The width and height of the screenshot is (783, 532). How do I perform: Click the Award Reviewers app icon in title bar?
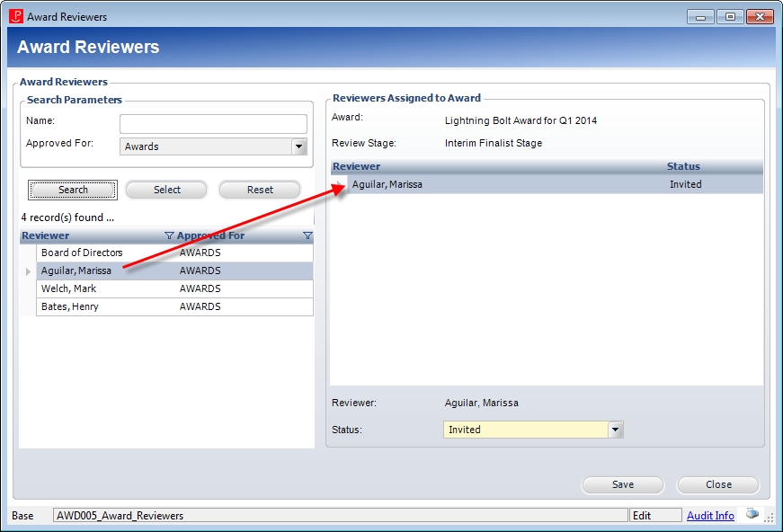[x=16, y=16]
